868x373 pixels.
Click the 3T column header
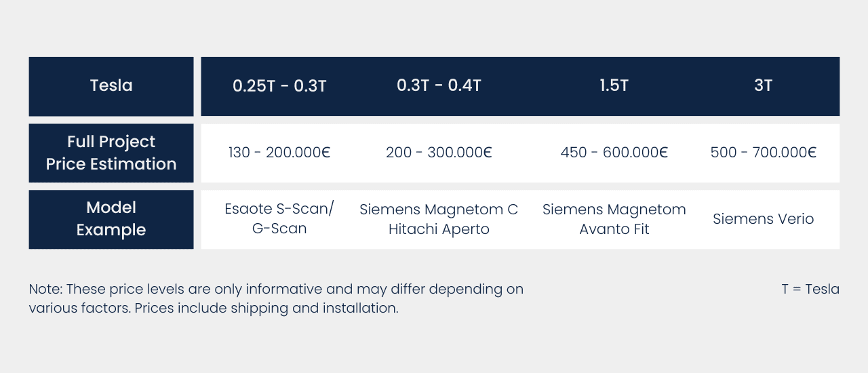763,86
